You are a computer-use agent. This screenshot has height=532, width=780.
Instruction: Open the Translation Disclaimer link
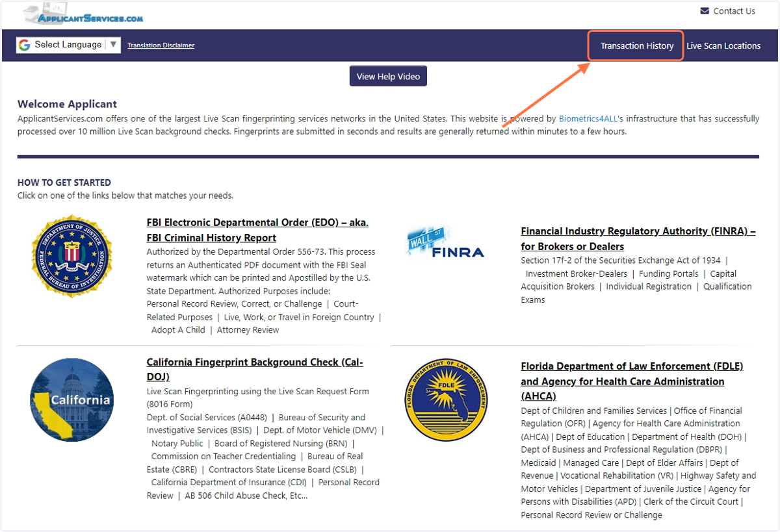[x=161, y=45]
